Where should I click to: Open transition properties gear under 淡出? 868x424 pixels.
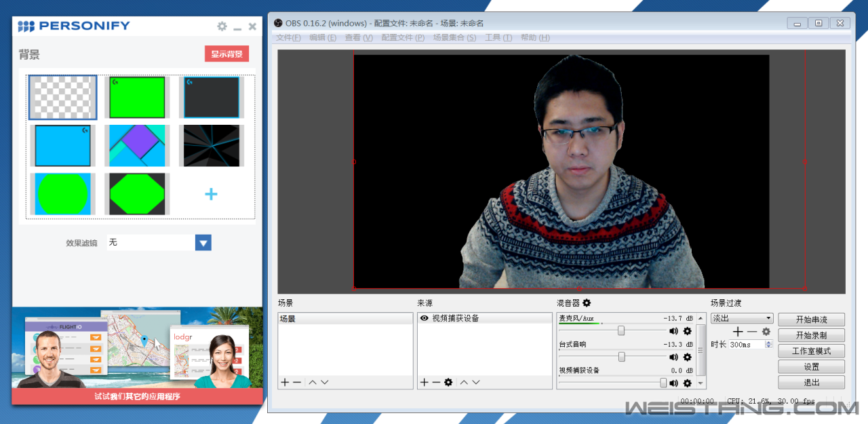tap(766, 332)
